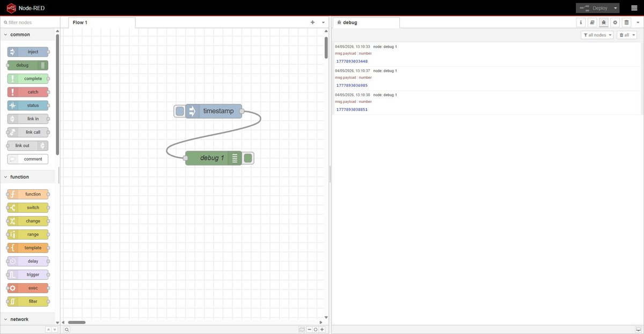This screenshot has width=644, height=334.
Task: Pick the filter node in palette
Action: pyautogui.click(x=28, y=301)
